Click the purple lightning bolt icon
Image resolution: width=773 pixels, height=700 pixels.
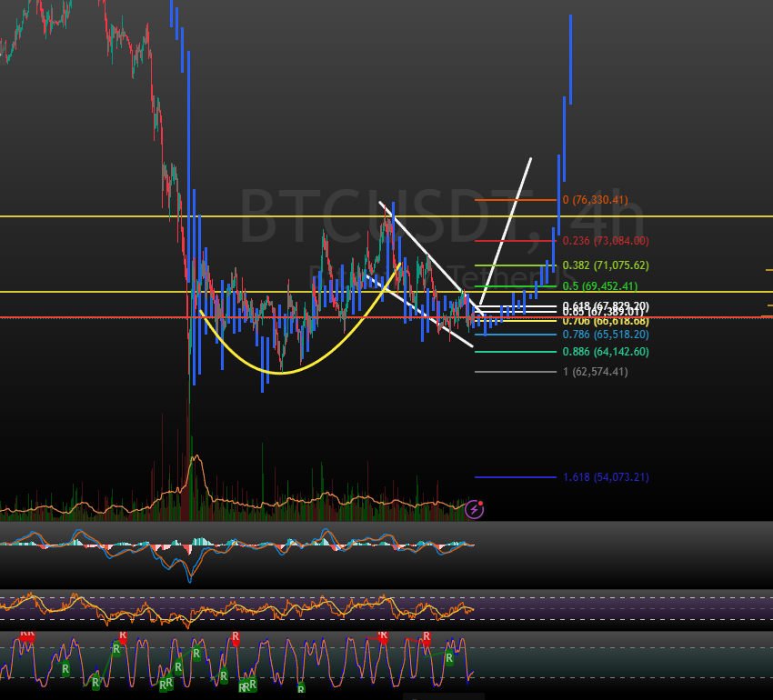[x=474, y=509]
